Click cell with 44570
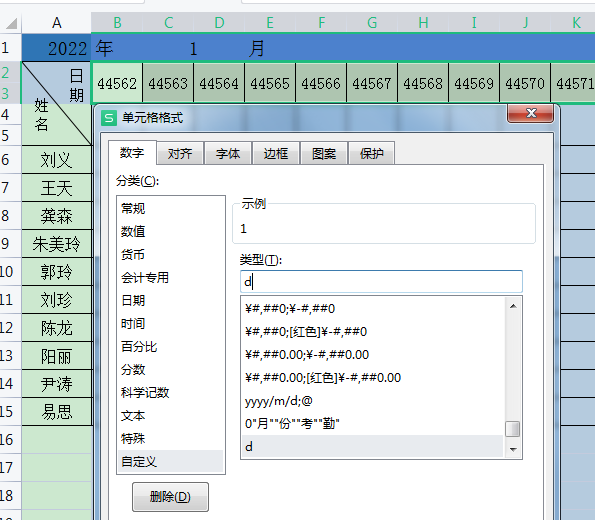Screen dimensions: 595x520 (x=525, y=83)
